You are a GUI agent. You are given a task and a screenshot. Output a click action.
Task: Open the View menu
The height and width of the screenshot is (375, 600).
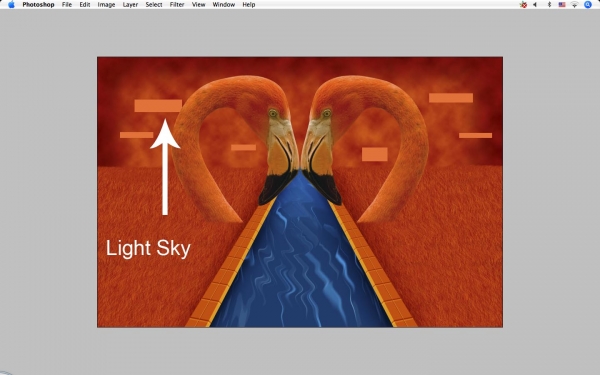point(198,5)
